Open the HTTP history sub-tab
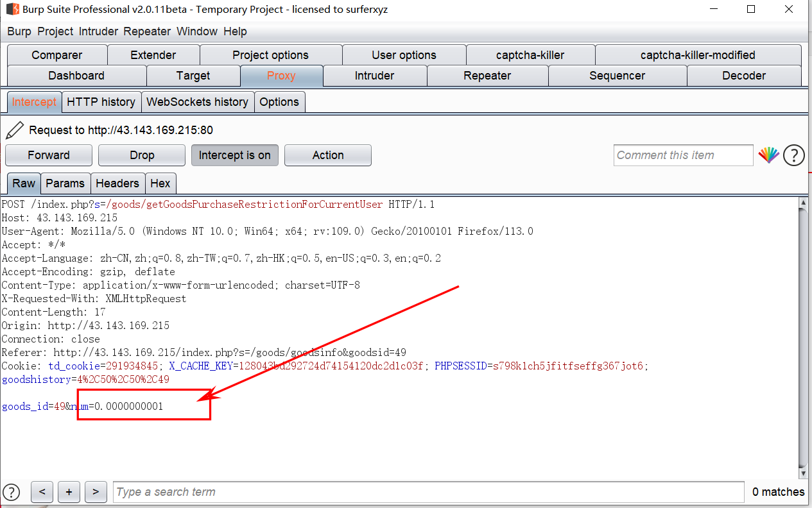 (x=101, y=102)
